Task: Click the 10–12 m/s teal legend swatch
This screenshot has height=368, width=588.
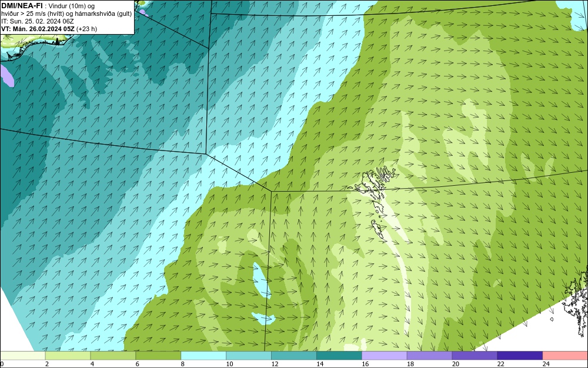Action: (x=249, y=356)
